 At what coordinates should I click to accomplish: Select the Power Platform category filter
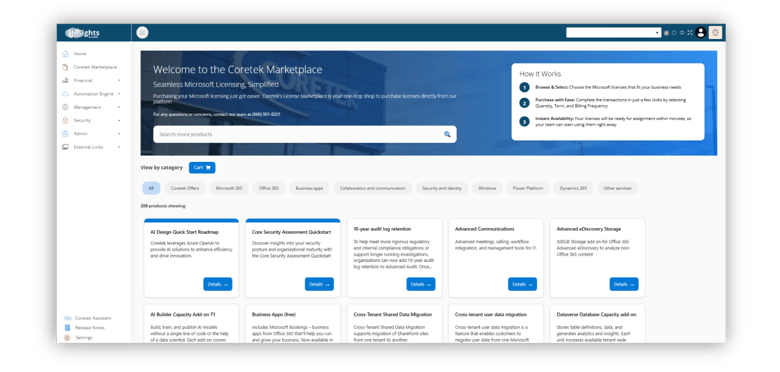[528, 188]
